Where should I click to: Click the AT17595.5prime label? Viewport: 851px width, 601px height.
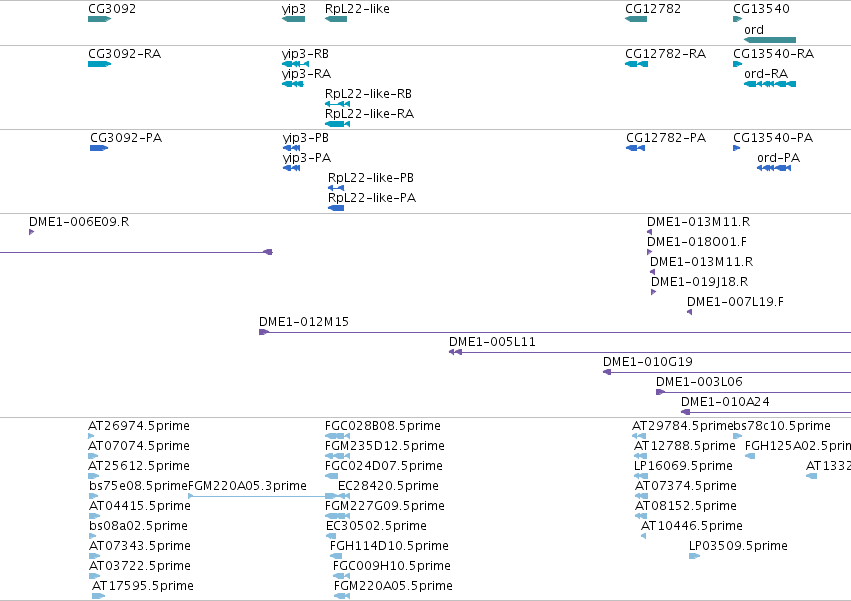143,587
